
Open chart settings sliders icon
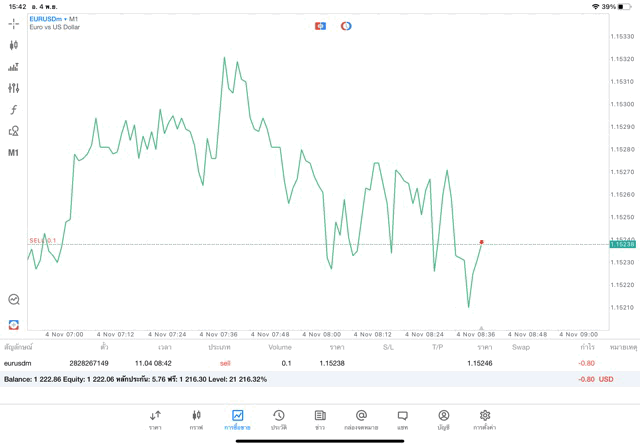[14, 88]
